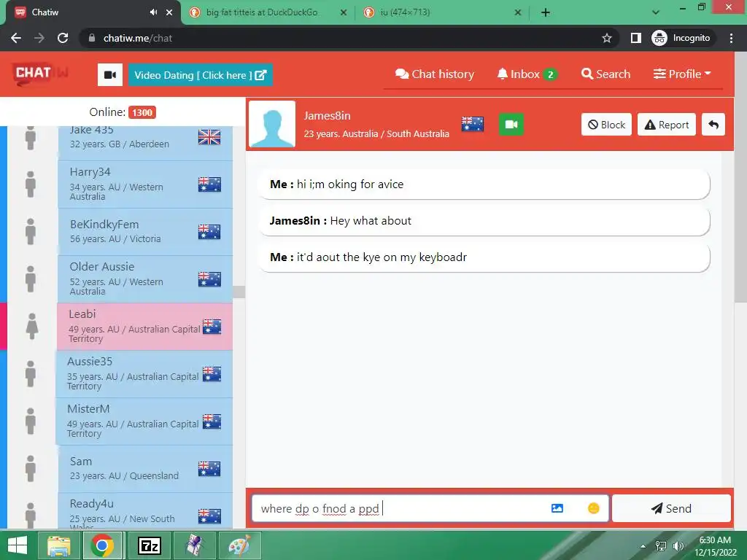Select user Leabi in the list
747x560 pixels.
click(145, 327)
